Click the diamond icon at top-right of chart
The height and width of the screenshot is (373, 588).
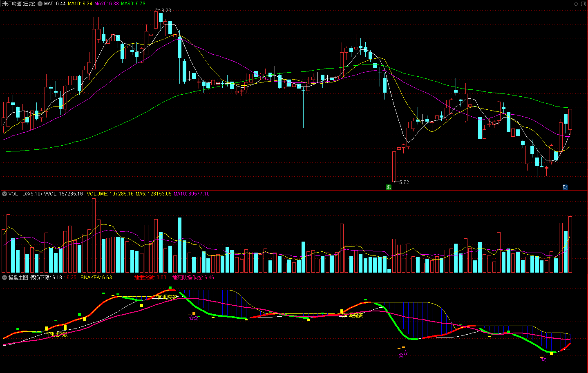576,4
